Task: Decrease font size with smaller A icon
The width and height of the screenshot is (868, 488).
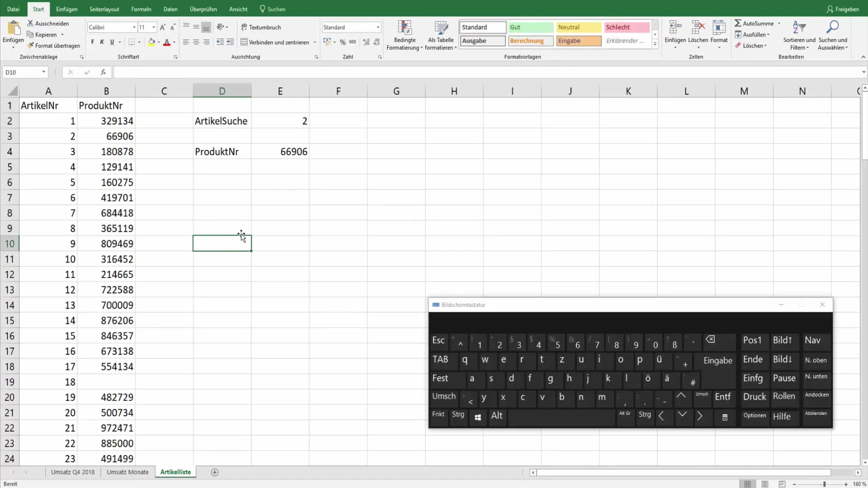Action: pos(173,27)
